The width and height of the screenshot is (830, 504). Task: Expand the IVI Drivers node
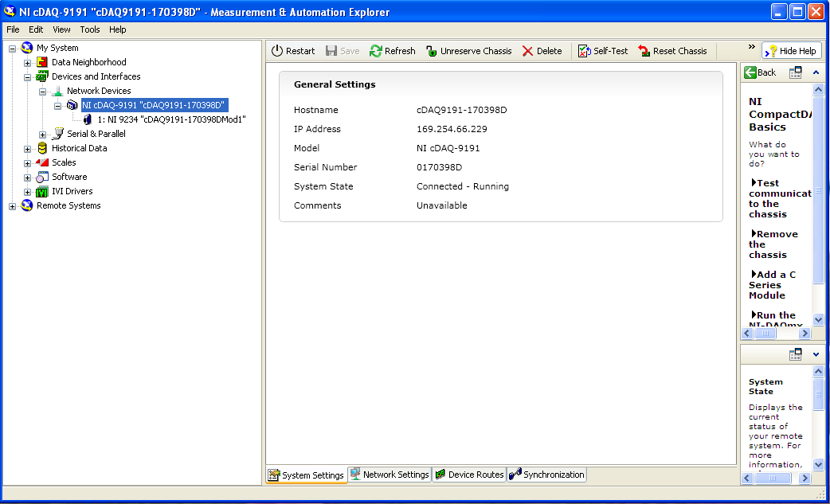point(28,192)
